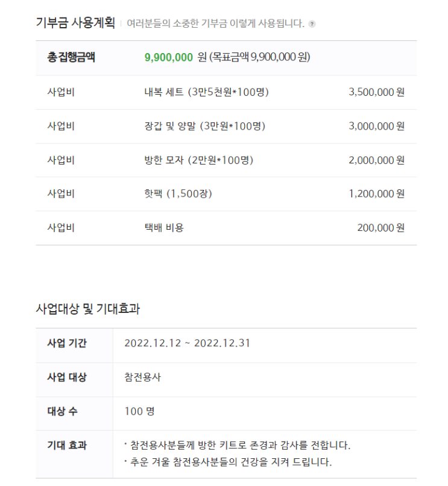Click the 사업 기간 date range value
The image size is (448, 486).
[x=188, y=343]
